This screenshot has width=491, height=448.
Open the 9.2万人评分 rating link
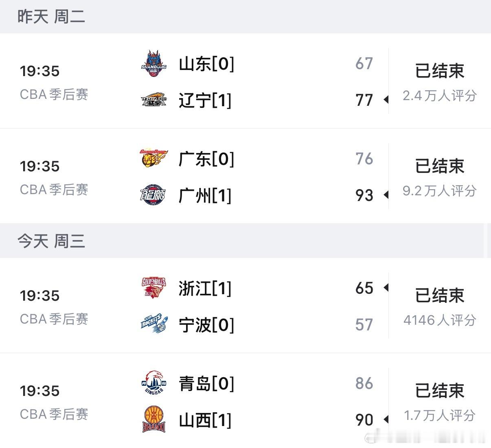440,190
